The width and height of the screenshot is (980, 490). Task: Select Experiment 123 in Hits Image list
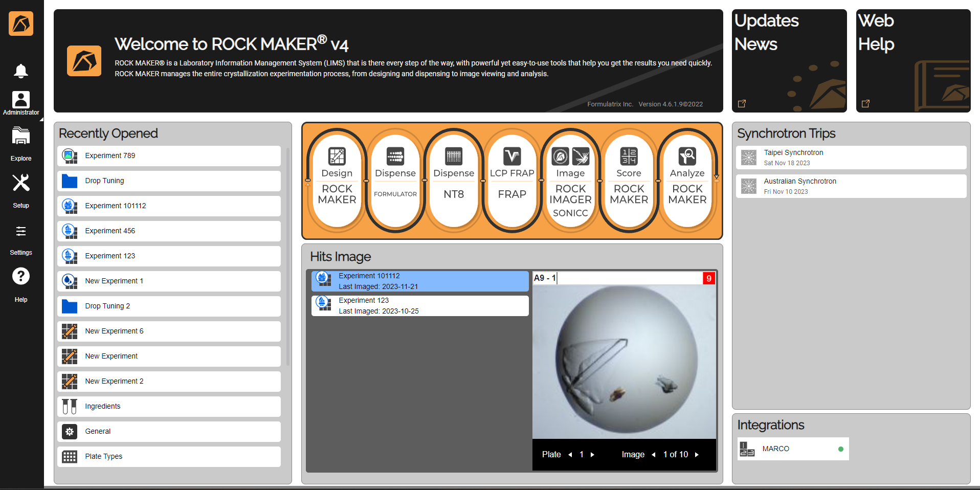click(420, 306)
